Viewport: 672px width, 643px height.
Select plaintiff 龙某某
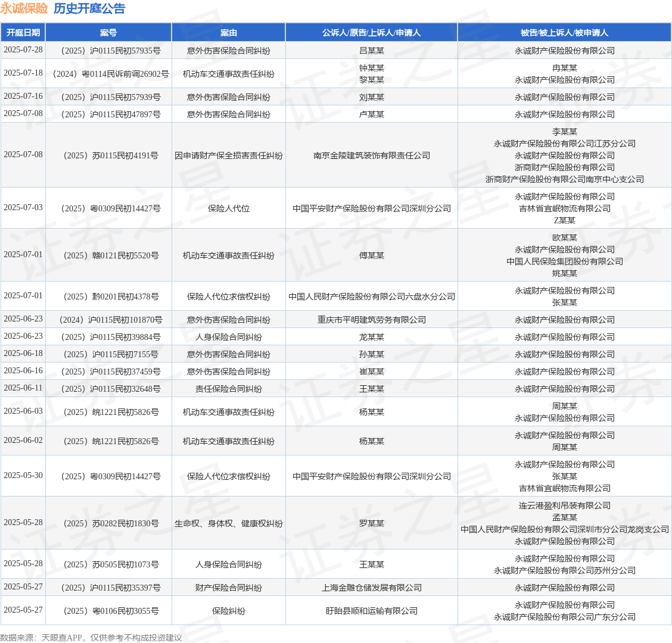(x=372, y=337)
